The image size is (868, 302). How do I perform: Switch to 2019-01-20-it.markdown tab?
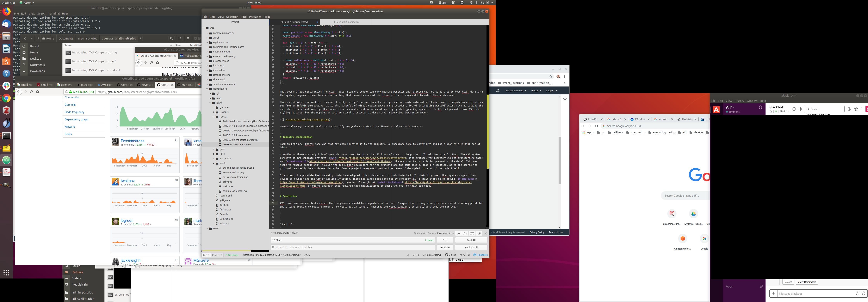pyautogui.click(x=345, y=22)
